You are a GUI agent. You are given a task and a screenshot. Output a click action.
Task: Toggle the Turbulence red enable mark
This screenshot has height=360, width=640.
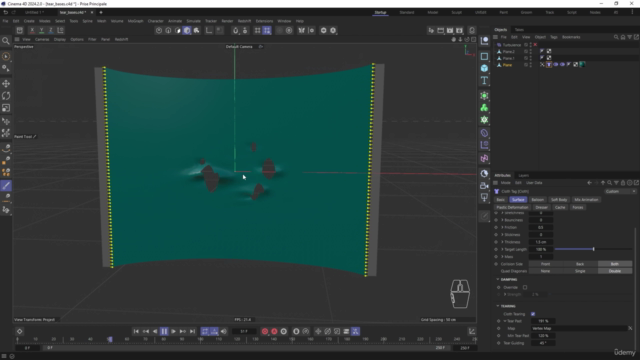535,45
